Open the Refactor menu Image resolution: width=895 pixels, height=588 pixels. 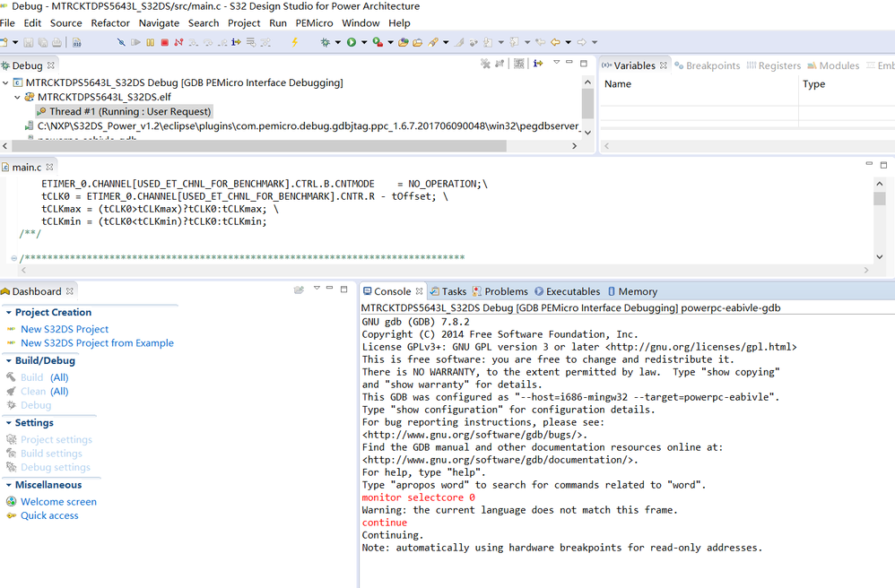point(110,23)
